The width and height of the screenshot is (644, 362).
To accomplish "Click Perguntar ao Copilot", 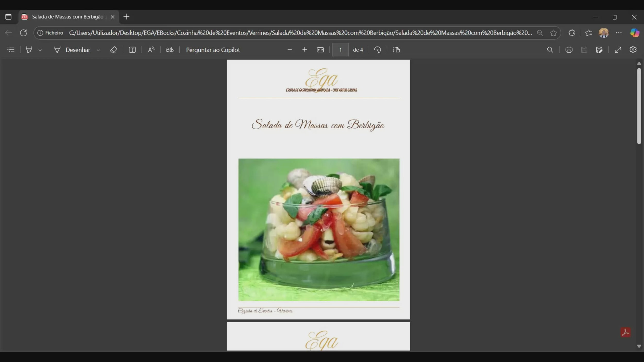I will tap(213, 50).
